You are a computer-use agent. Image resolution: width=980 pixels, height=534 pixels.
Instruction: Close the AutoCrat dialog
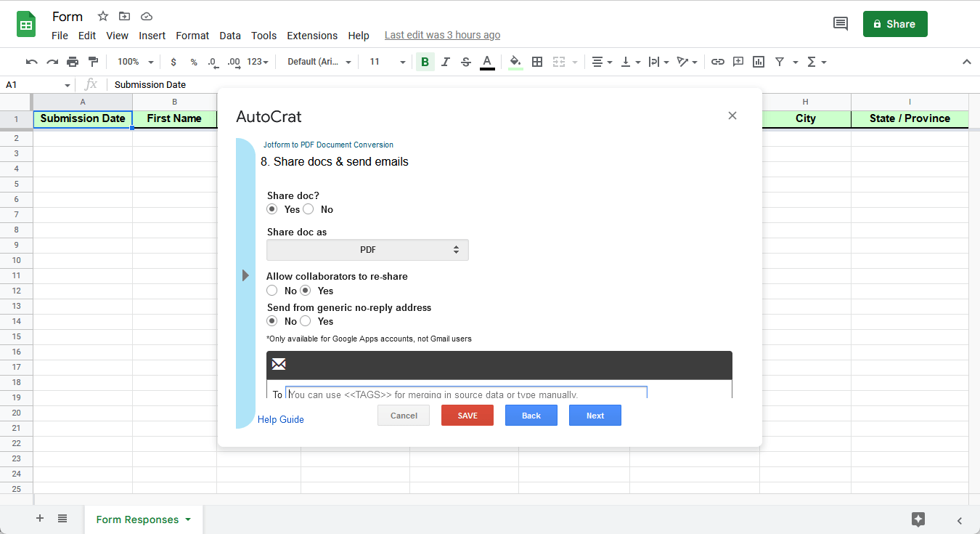pyautogui.click(x=732, y=116)
